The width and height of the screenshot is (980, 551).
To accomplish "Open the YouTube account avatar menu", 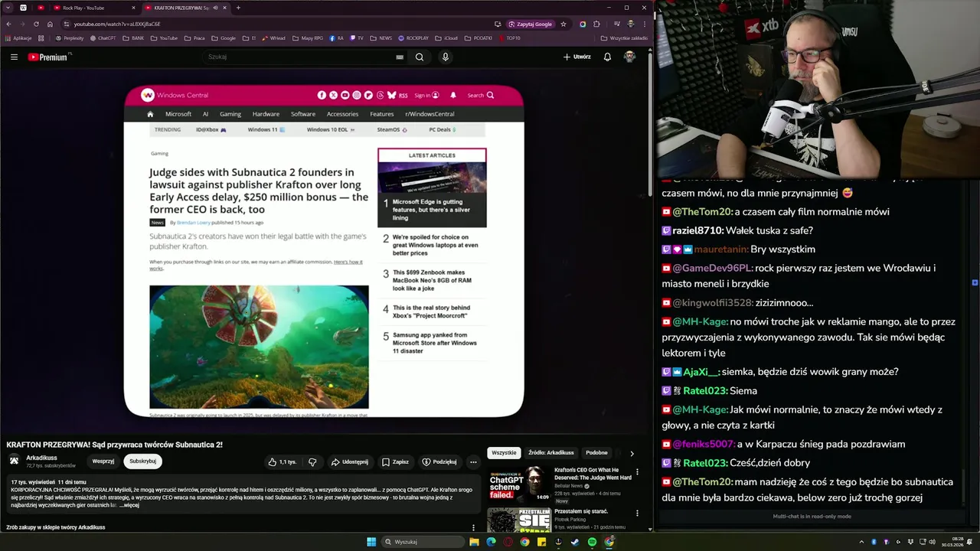I will coord(629,57).
